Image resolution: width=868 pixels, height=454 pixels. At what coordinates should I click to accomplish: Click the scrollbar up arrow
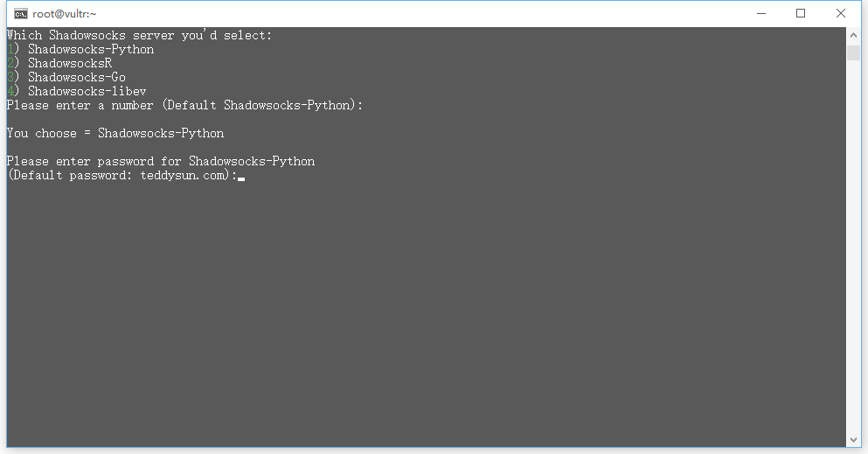click(x=854, y=35)
